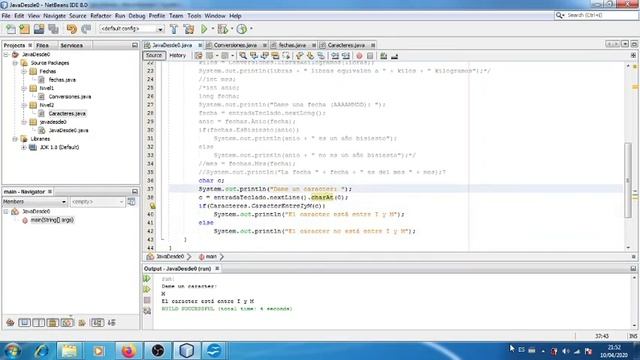Collapse the Source Packages node
Viewport: 640px width, 360px height.
pyautogui.click(x=15, y=63)
